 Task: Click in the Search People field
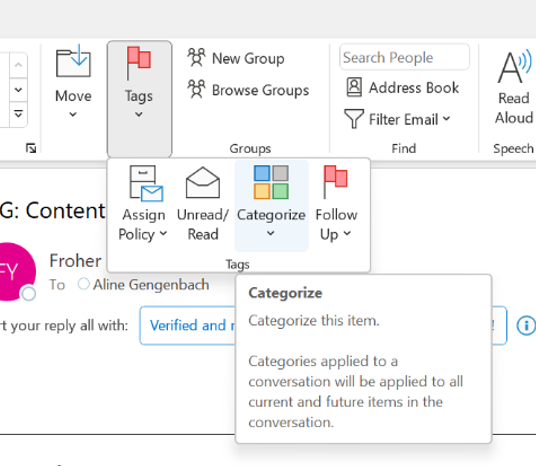coord(404,57)
